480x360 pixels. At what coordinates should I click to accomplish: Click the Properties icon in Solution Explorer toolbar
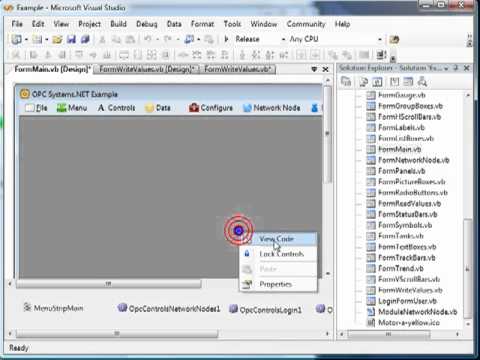click(x=346, y=82)
